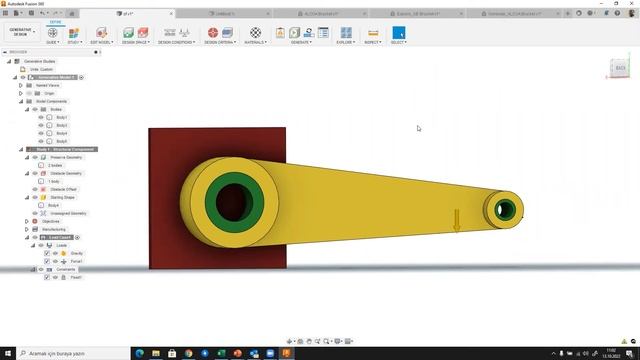The image size is (640, 360).
Task: Click the Generate play icon
Action: click(294, 33)
